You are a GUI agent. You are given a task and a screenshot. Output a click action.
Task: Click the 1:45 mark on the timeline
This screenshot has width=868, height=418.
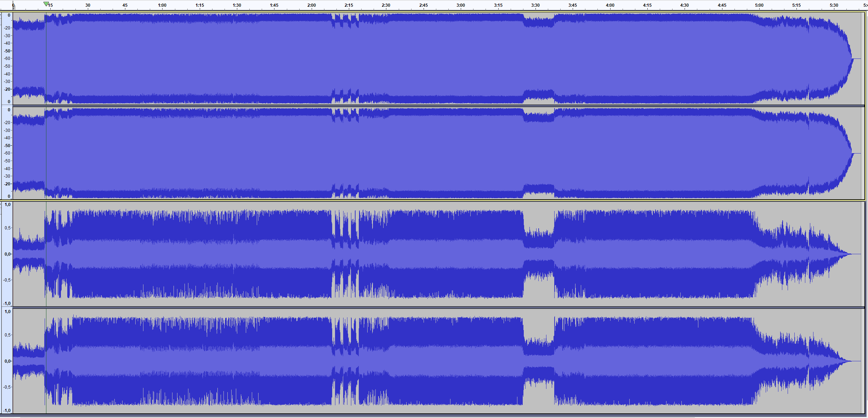pyautogui.click(x=274, y=5)
